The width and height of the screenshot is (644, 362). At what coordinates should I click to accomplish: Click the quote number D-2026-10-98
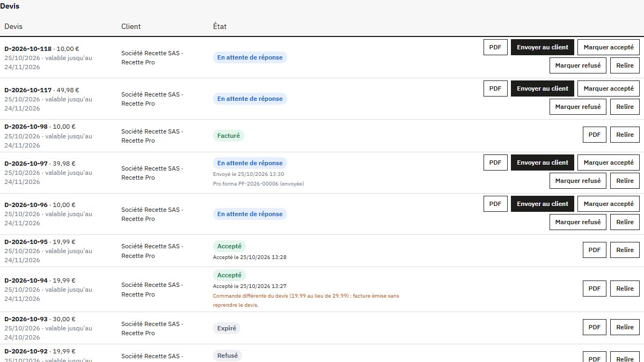click(26, 127)
